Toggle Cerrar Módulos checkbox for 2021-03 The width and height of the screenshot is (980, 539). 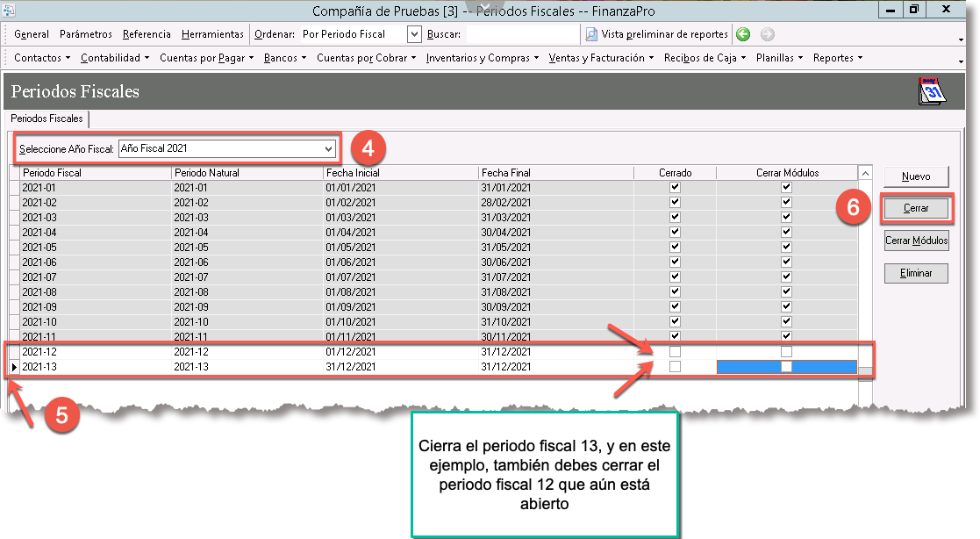coord(786,217)
